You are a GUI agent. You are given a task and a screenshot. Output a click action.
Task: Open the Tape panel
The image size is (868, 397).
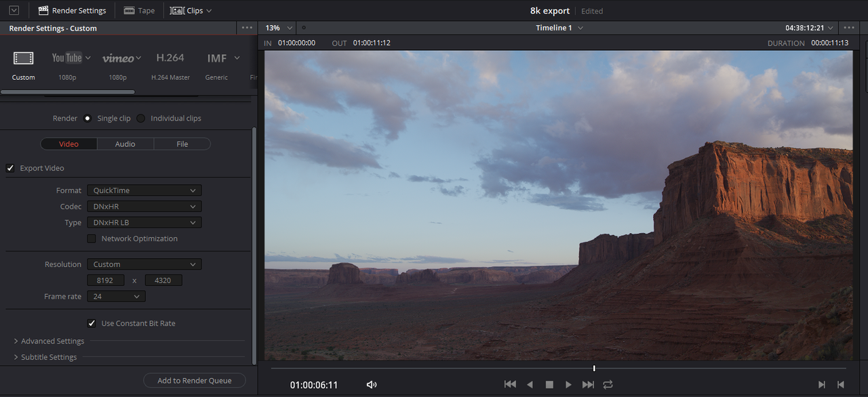click(139, 10)
